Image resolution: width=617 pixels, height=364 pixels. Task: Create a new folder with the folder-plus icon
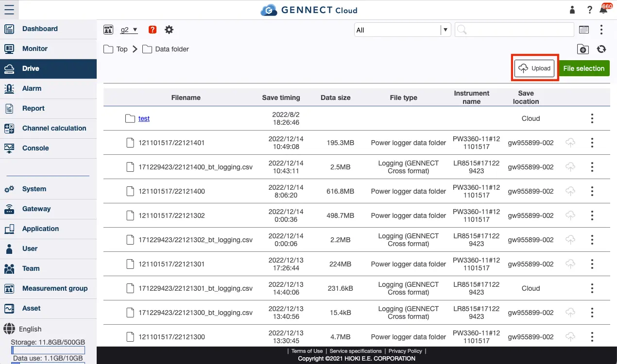pyautogui.click(x=583, y=49)
